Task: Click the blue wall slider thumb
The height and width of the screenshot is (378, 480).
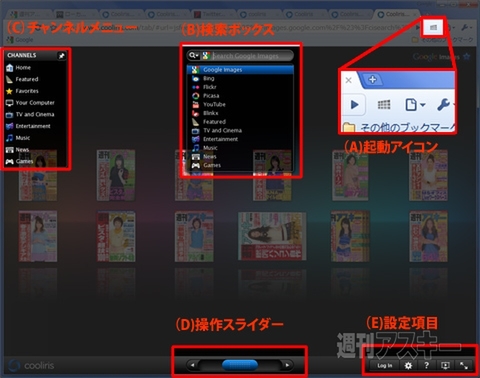Action: [240, 365]
